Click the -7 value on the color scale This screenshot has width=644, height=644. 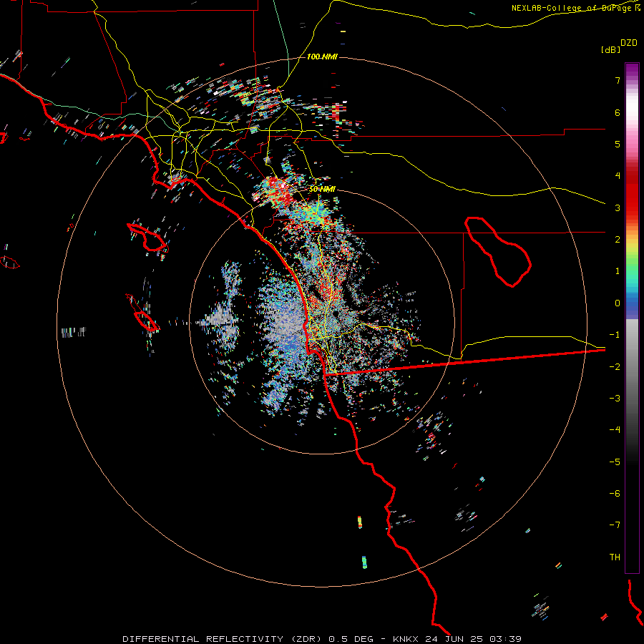pos(615,525)
